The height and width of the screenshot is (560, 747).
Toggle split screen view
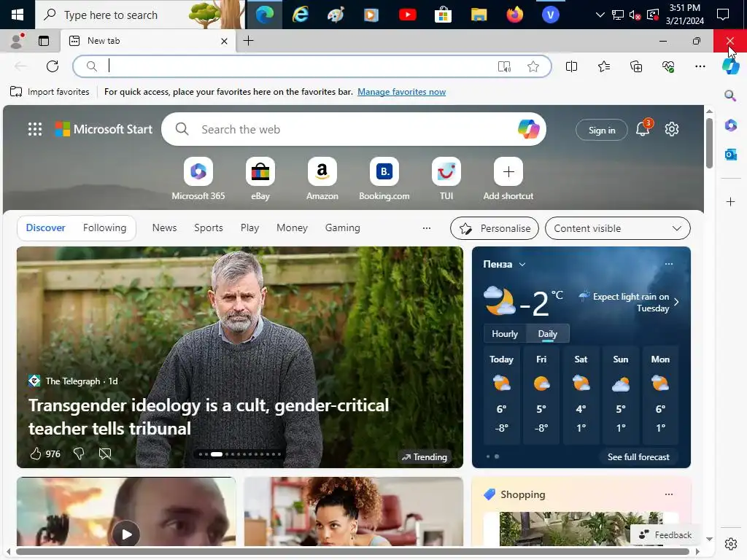pyautogui.click(x=571, y=66)
